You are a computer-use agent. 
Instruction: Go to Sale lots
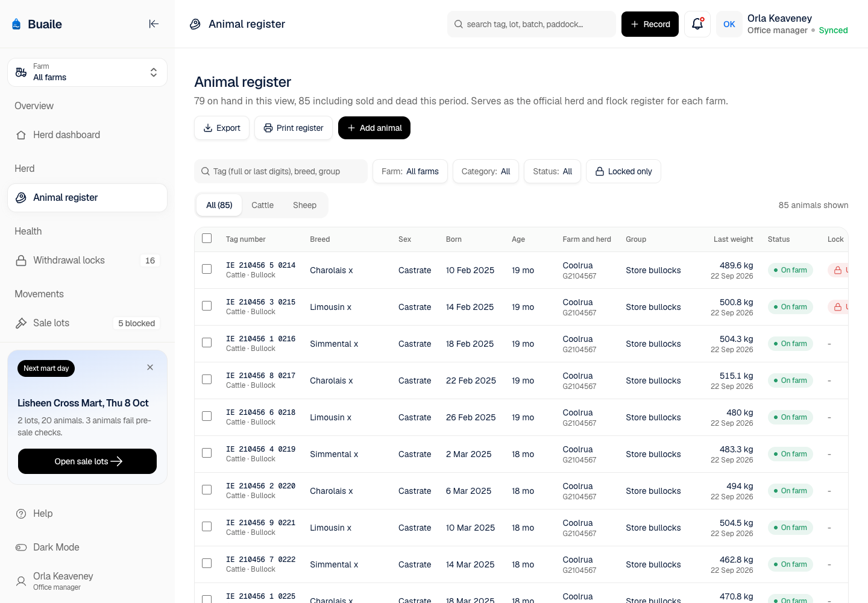pyautogui.click(x=87, y=323)
